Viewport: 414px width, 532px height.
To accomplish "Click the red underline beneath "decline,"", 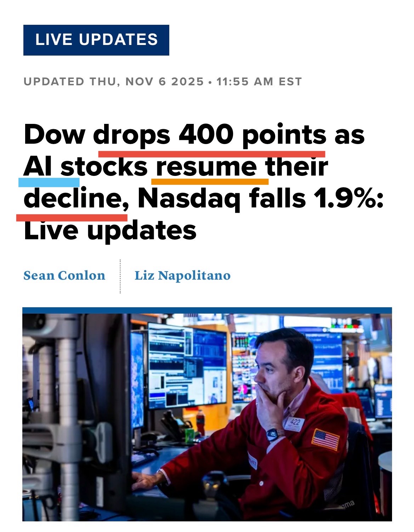I will [72, 217].
